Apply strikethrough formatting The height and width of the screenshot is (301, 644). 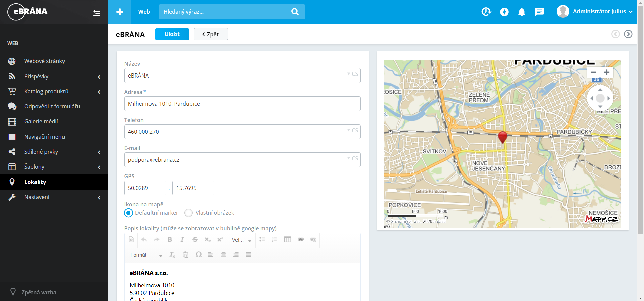pos(195,239)
